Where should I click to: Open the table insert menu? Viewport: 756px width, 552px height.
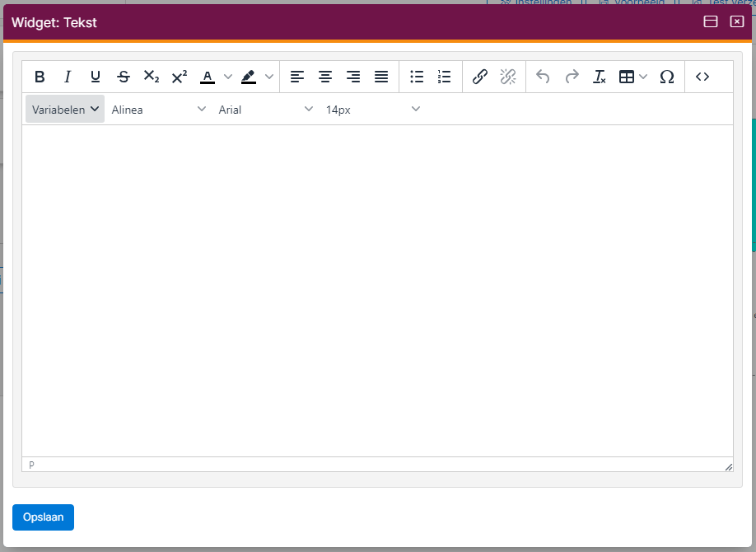632,77
